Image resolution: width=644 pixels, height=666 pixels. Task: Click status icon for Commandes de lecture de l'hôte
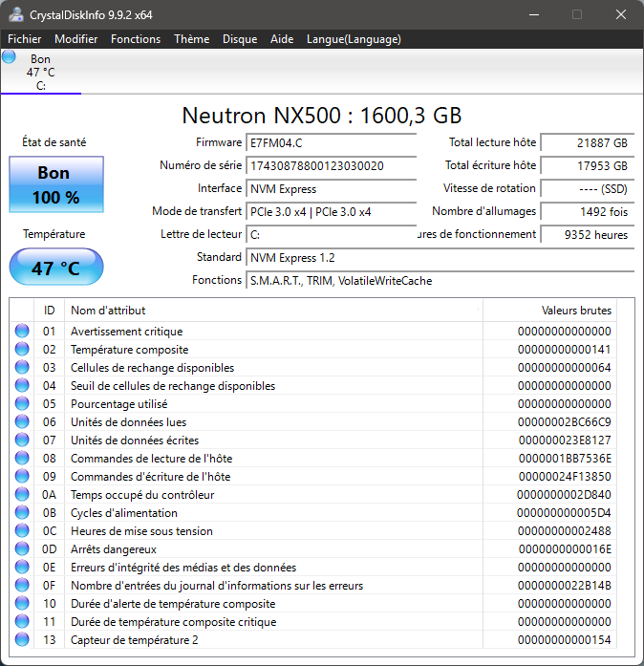tap(22, 458)
